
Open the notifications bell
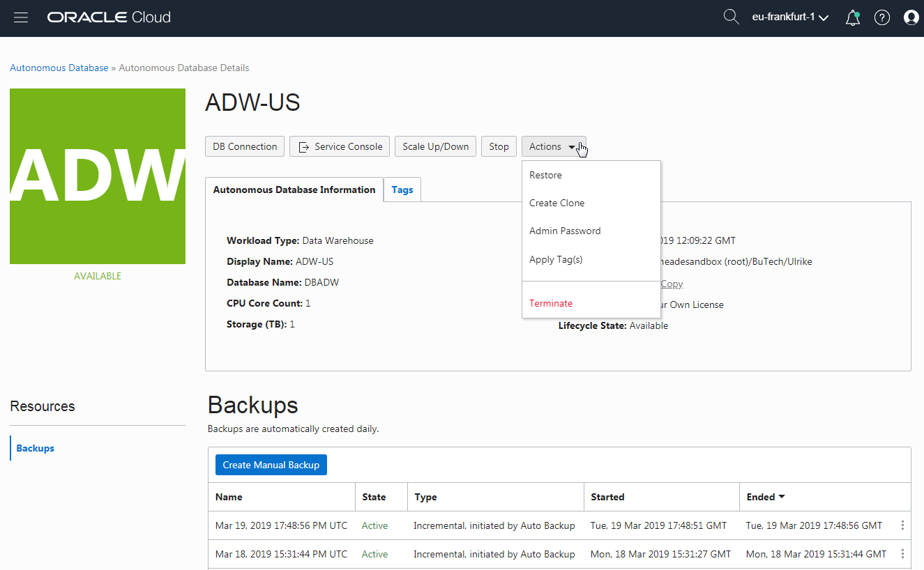click(852, 18)
